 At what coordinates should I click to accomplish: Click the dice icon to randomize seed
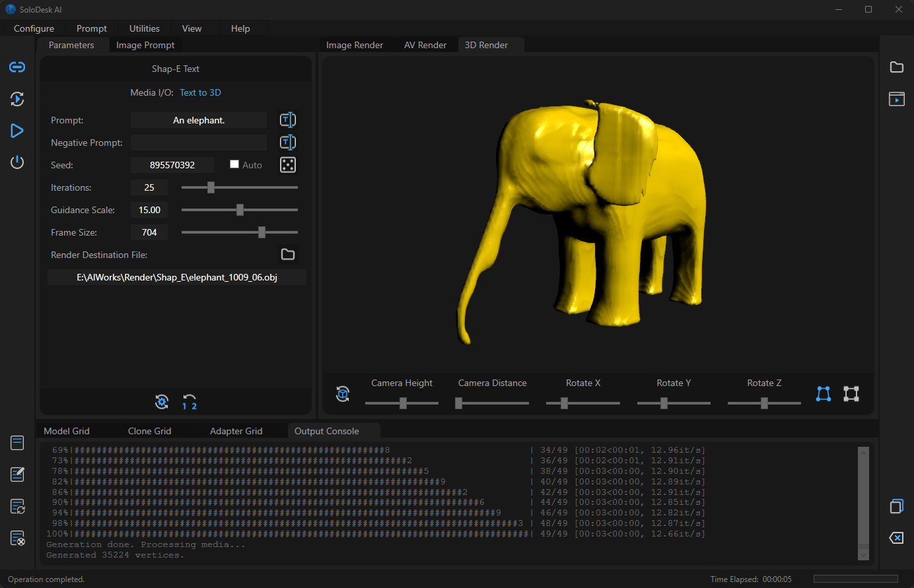click(288, 165)
